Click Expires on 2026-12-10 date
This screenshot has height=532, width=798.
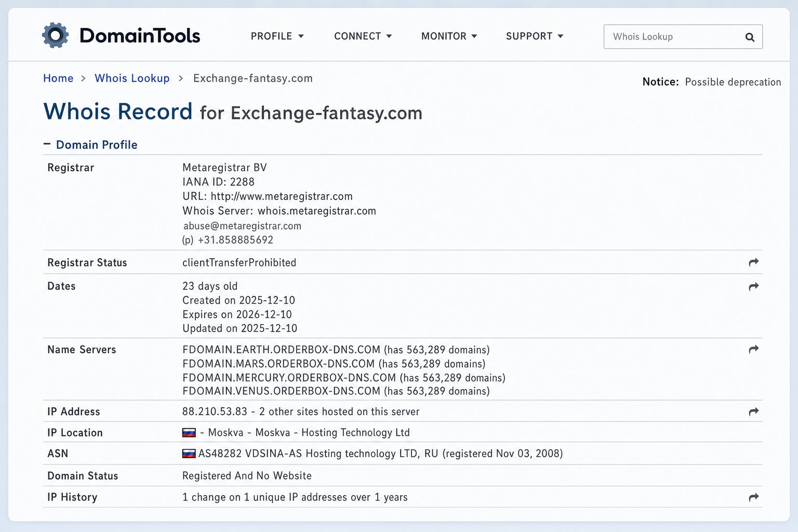click(237, 315)
